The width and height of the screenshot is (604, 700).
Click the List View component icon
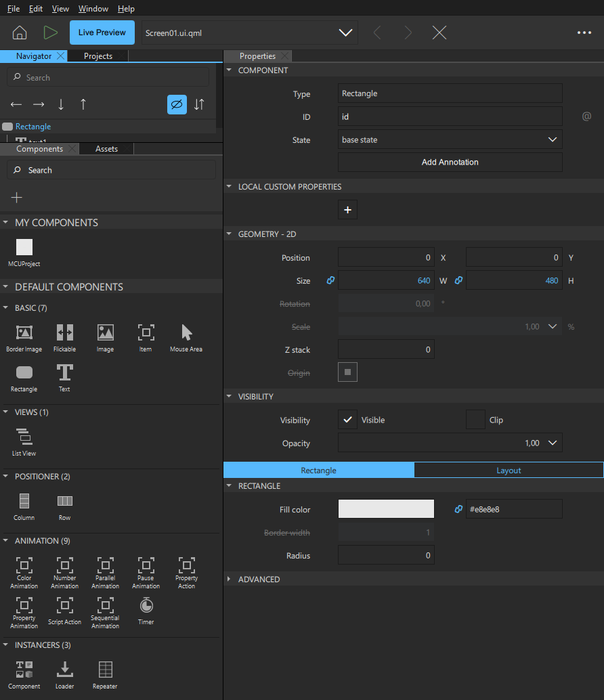coord(24,437)
